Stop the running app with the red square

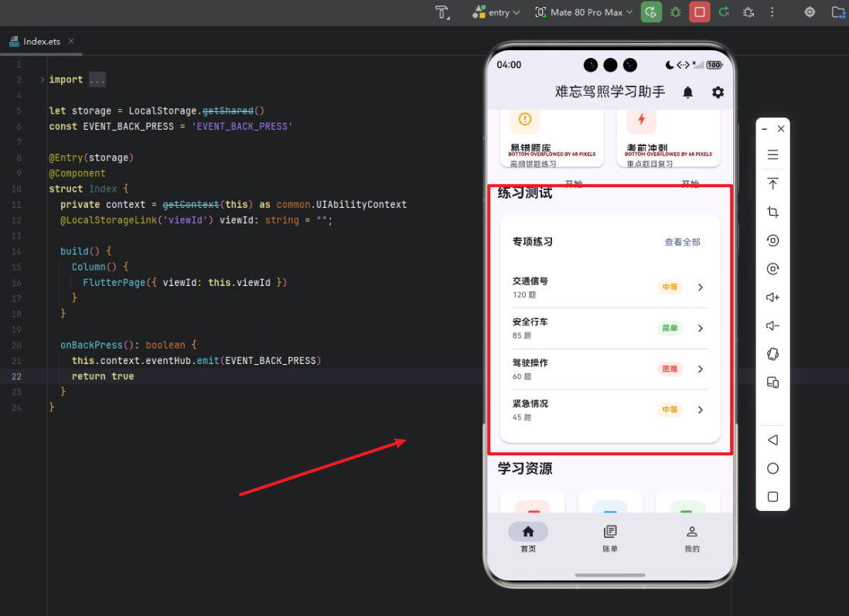699,12
